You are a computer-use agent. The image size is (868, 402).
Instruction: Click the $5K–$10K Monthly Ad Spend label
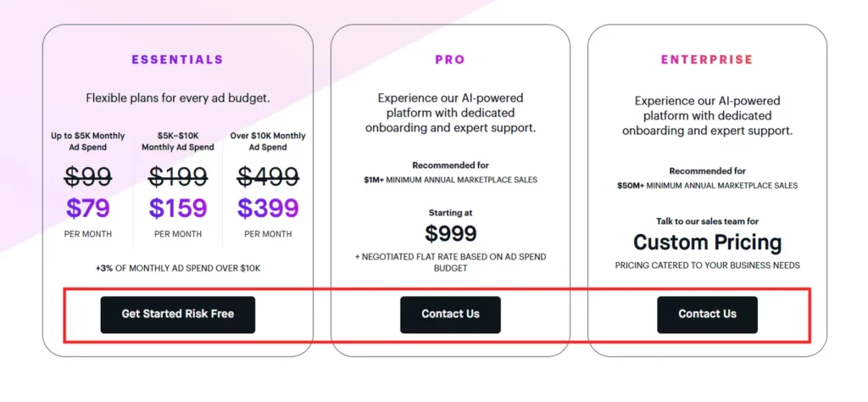(178, 142)
